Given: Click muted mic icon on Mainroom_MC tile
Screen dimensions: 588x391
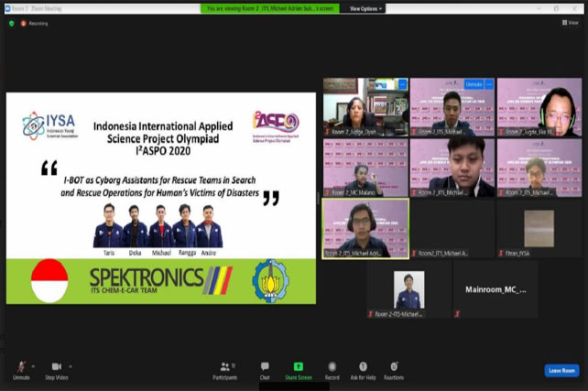Looking at the screenshot, I should [457, 314].
